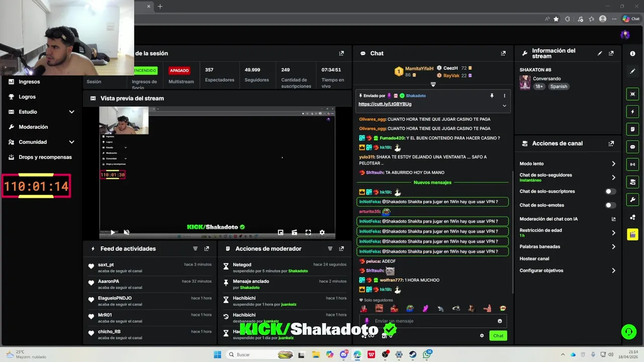This screenshot has height=362, width=644.
Task: Expand the Comunidad sidebar section
Action: [x=71, y=142]
